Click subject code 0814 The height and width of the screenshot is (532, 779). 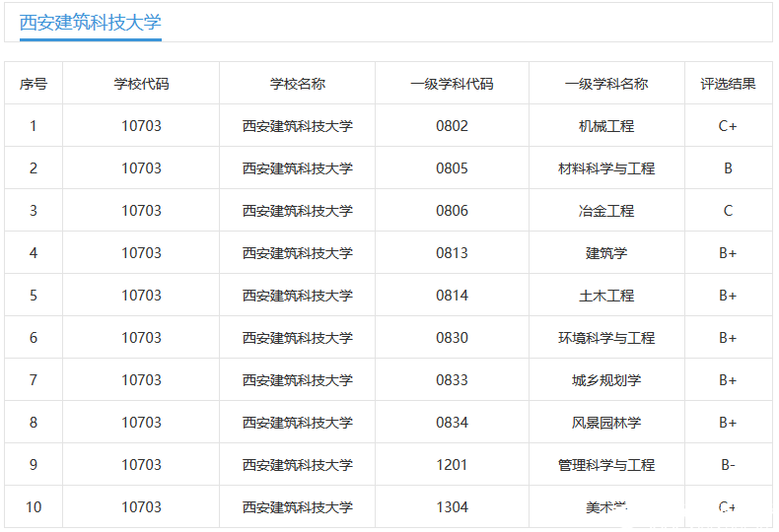point(452,296)
